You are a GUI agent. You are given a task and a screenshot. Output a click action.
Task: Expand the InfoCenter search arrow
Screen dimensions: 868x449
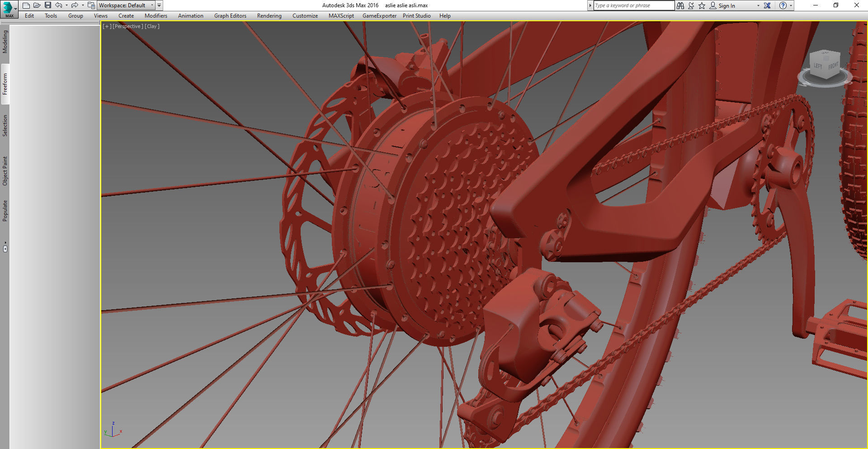click(590, 5)
